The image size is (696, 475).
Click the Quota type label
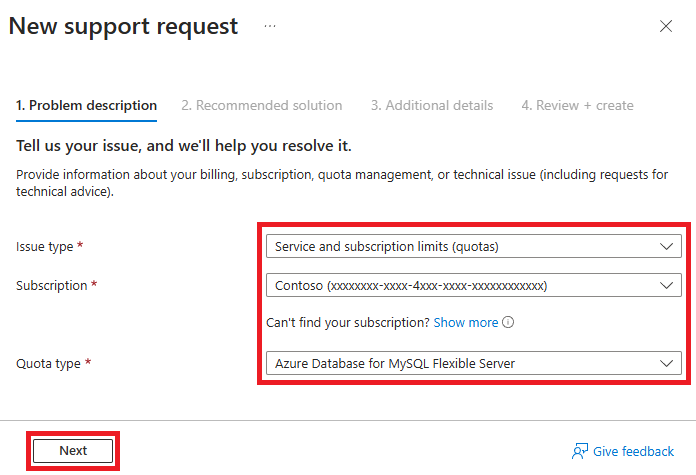coord(48,364)
